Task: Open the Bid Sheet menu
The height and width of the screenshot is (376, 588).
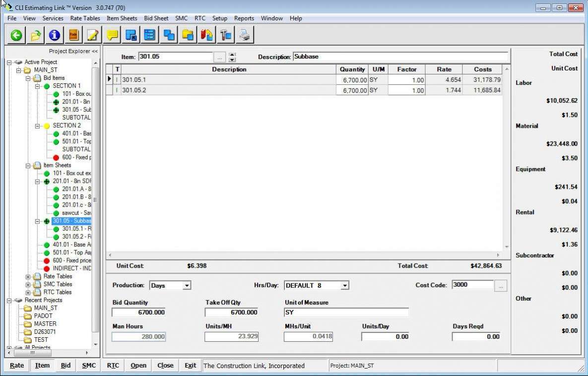Action: pyautogui.click(x=156, y=18)
